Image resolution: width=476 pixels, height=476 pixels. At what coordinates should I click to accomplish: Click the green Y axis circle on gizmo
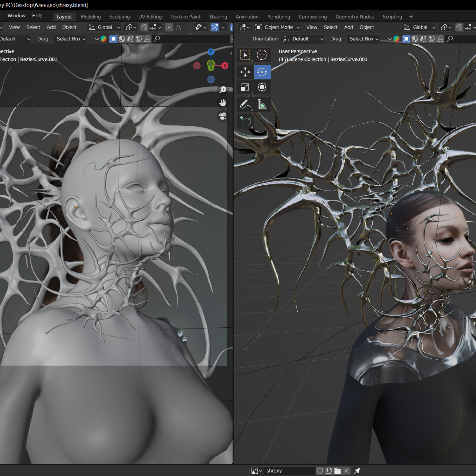(211, 64)
